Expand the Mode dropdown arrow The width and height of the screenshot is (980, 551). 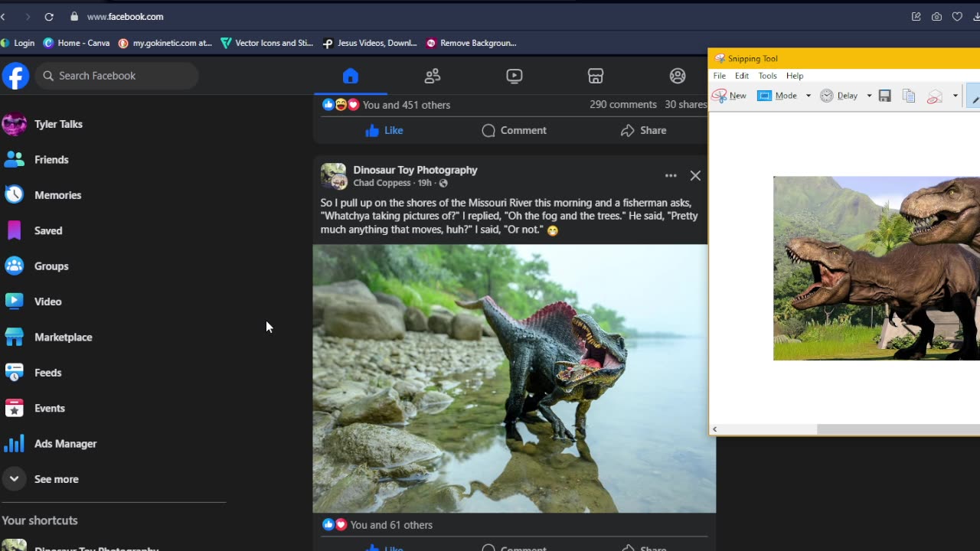(808, 96)
